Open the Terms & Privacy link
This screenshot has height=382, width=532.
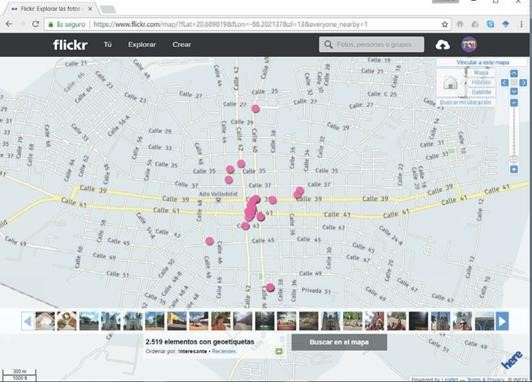[486, 379]
